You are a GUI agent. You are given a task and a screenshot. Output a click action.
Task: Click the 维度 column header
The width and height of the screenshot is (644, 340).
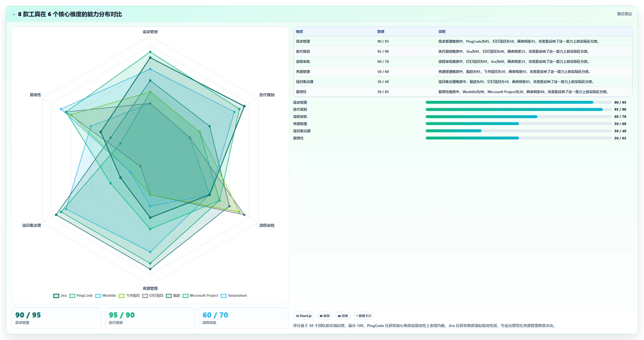(x=300, y=32)
